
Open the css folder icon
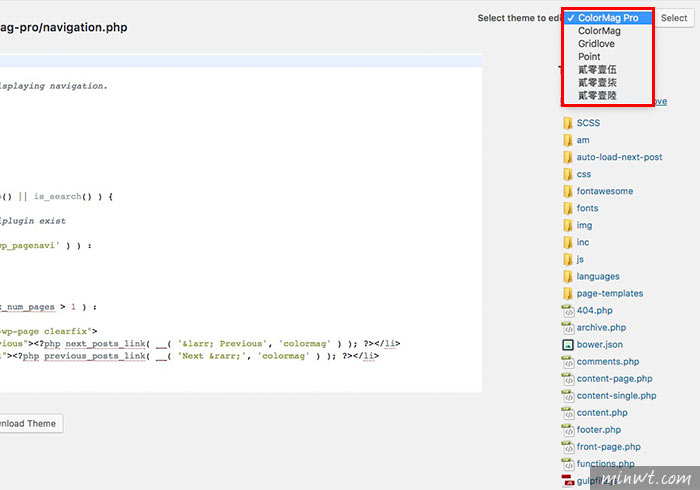tap(567, 174)
